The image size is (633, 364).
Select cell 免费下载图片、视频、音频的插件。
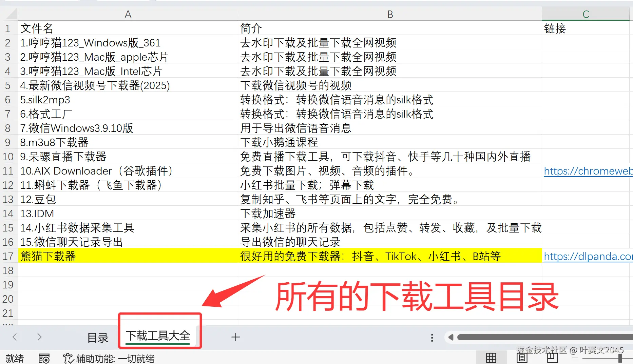[390, 171]
